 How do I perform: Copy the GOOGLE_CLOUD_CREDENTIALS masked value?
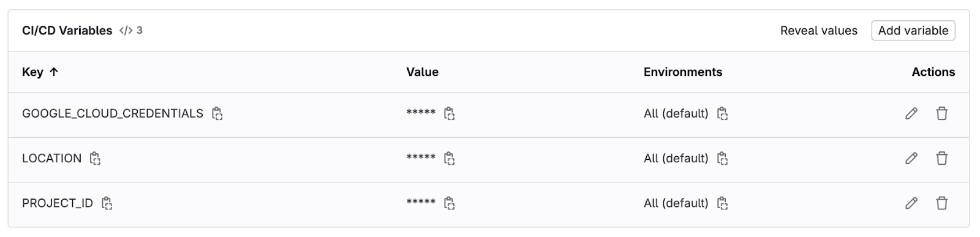[449, 113]
